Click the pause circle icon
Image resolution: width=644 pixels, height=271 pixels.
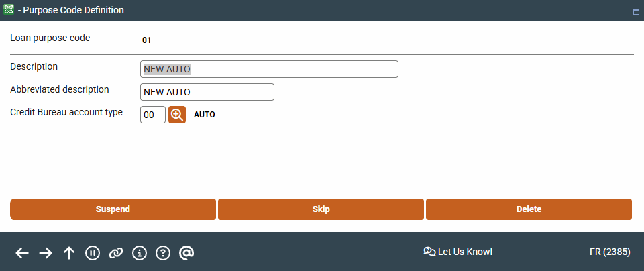pos(93,252)
